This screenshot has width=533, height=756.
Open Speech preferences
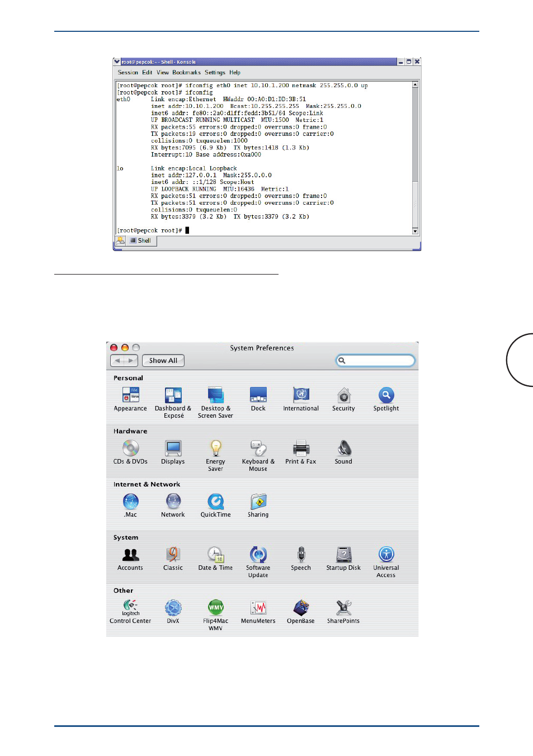301,559
